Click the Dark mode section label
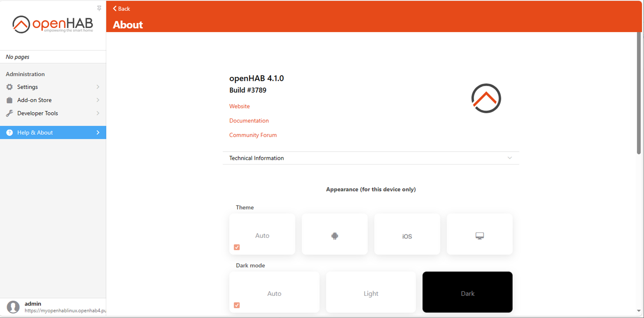This screenshot has width=644, height=318. [x=250, y=266]
